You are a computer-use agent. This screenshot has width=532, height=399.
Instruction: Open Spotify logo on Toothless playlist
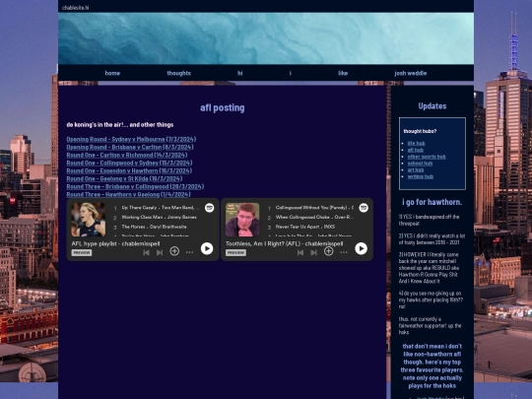click(364, 208)
